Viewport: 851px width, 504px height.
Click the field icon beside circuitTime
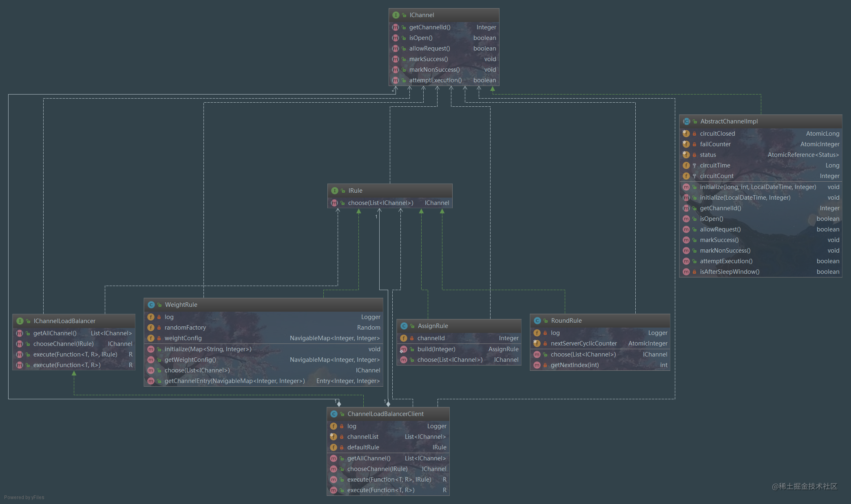pos(686,165)
